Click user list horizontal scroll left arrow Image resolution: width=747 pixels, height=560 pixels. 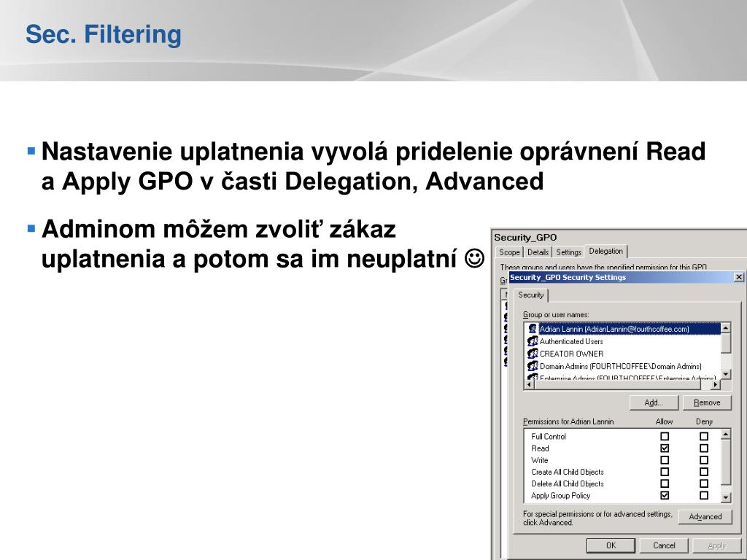pos(529,384)
